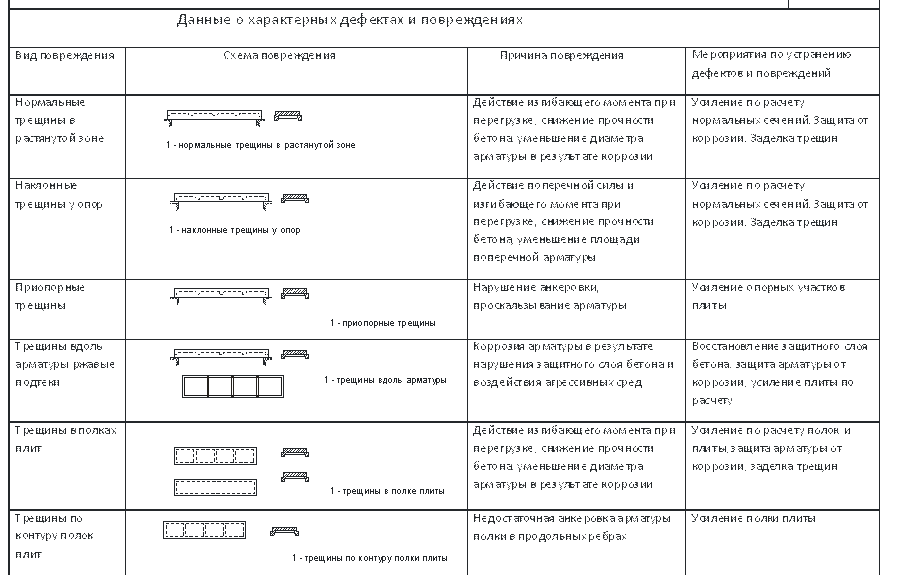The image size is (924, 578).
Task: Click the remedy cell in the 'Наклонные трещины' row
Action: 783,229
